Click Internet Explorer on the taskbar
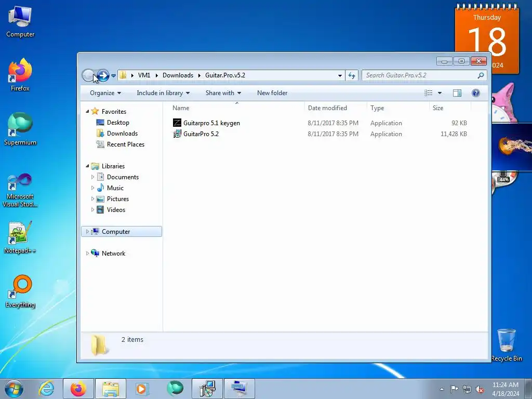Image resolution: width=532 pixels, height=399 pixels. click(x=46, y=389)
